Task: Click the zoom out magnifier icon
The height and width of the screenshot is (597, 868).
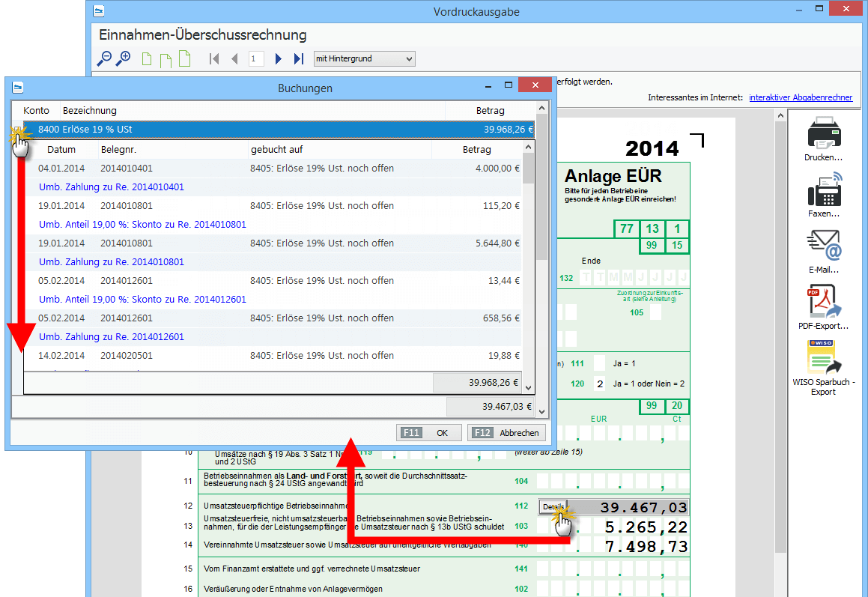Action: 104,58
